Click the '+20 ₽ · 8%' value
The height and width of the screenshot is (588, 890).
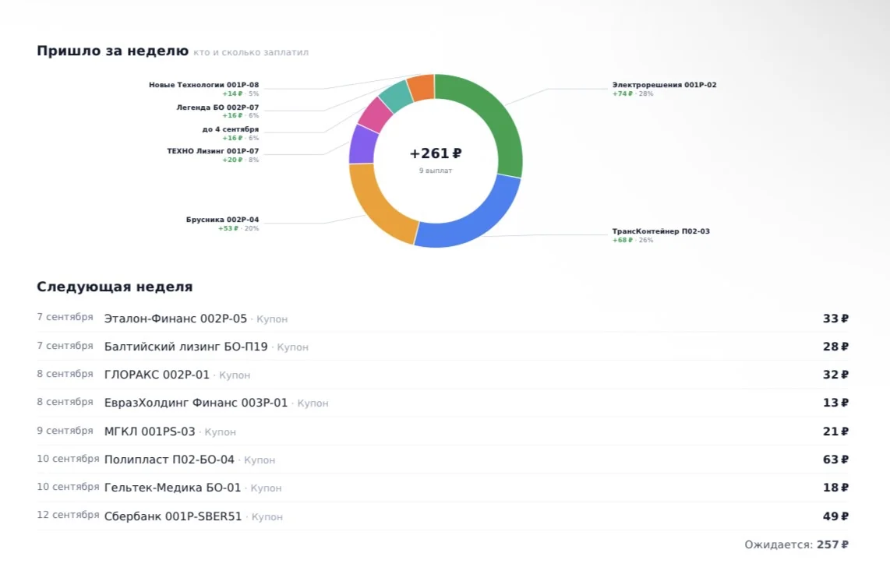(240, 160)
